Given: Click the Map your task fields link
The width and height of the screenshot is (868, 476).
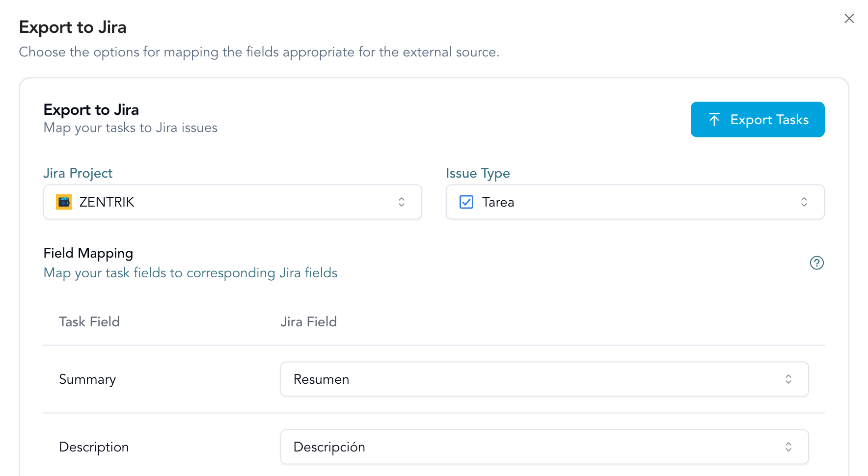Looking at the screenshot, I should coord(190,273).
